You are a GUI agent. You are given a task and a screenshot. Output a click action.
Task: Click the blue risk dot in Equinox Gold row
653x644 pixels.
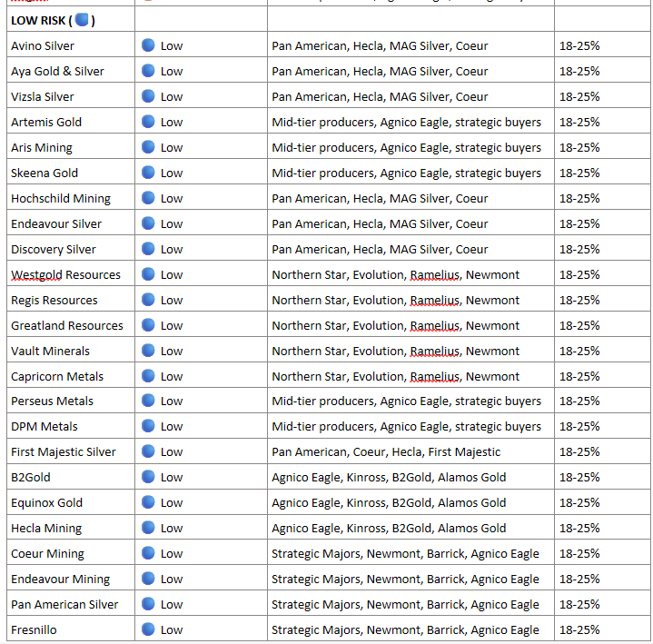click(148, 501)
